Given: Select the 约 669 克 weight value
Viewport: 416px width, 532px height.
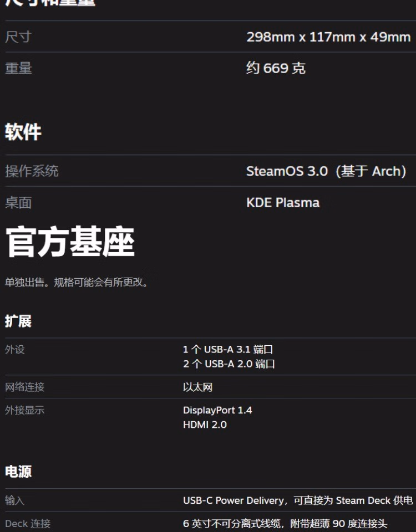Looking at the screenshot, I should point(276,68).
